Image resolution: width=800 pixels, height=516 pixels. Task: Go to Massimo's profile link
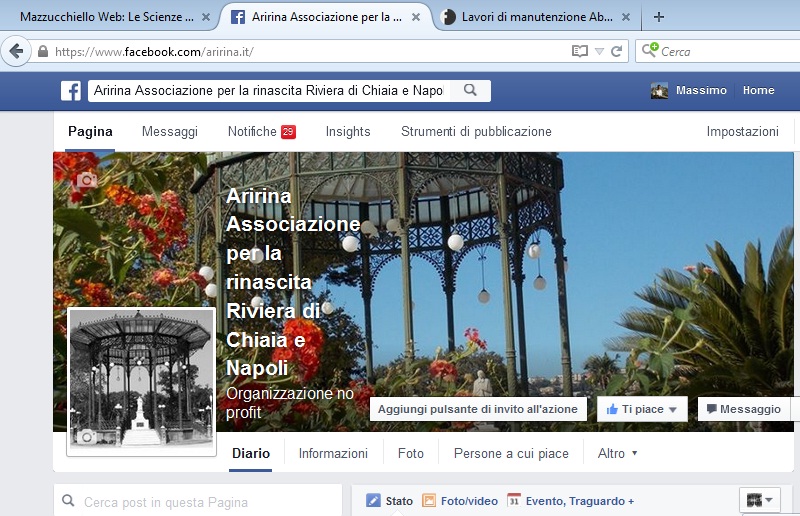pyautogui.click(x=701, y=90)
